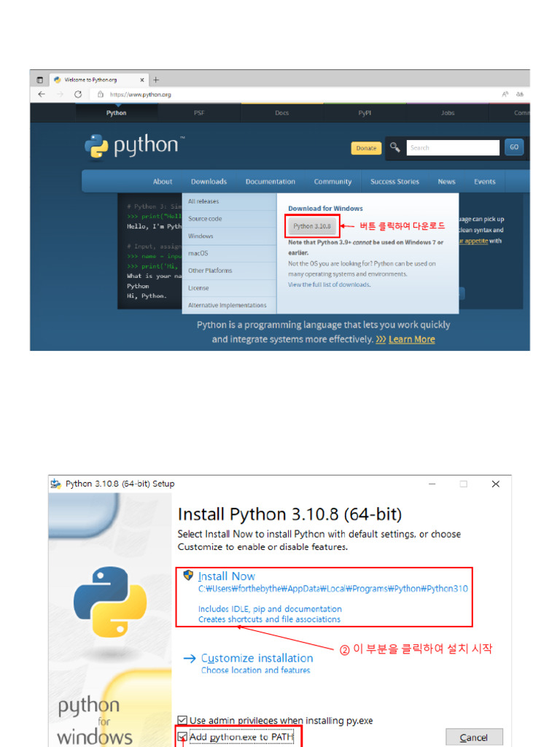This screenshot has width=560, height=747.
Task: Click the setup window title bar icon
Action: coord(56,484)
